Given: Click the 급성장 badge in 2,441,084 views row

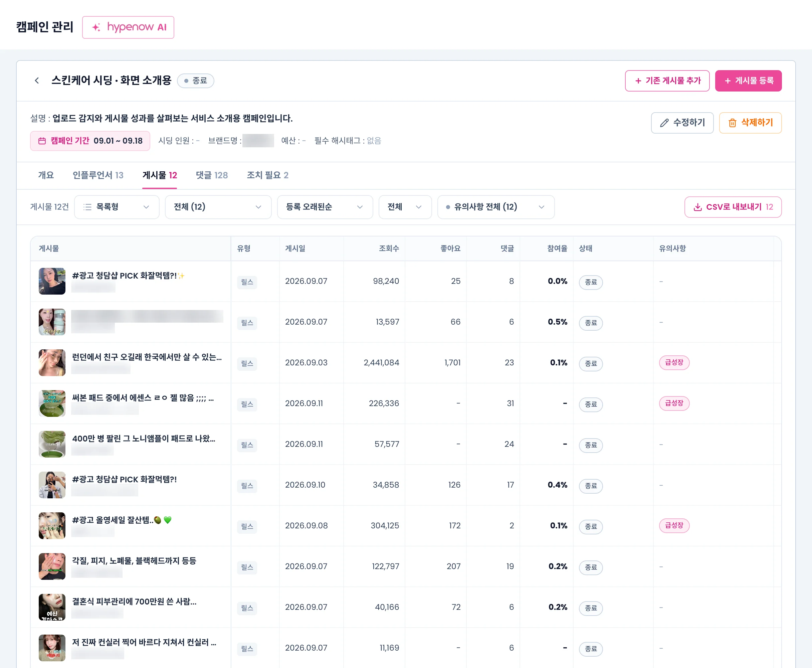Looking at the screenshot, I should coord(674,362).
